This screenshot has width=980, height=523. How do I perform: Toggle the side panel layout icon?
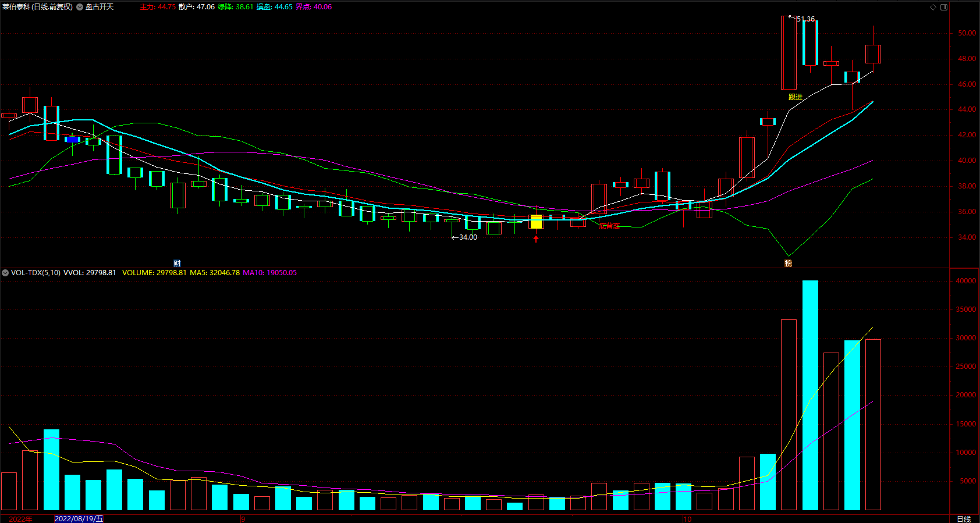(944, 7)
